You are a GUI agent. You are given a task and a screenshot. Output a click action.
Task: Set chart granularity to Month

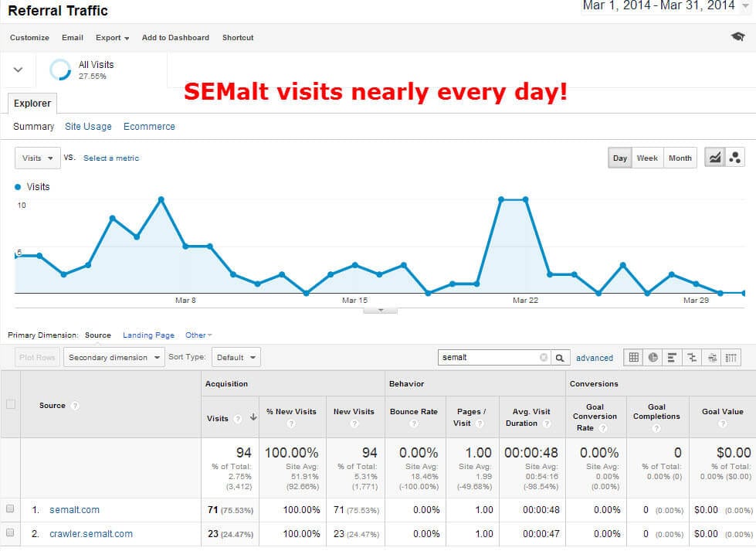coord(680,158)
